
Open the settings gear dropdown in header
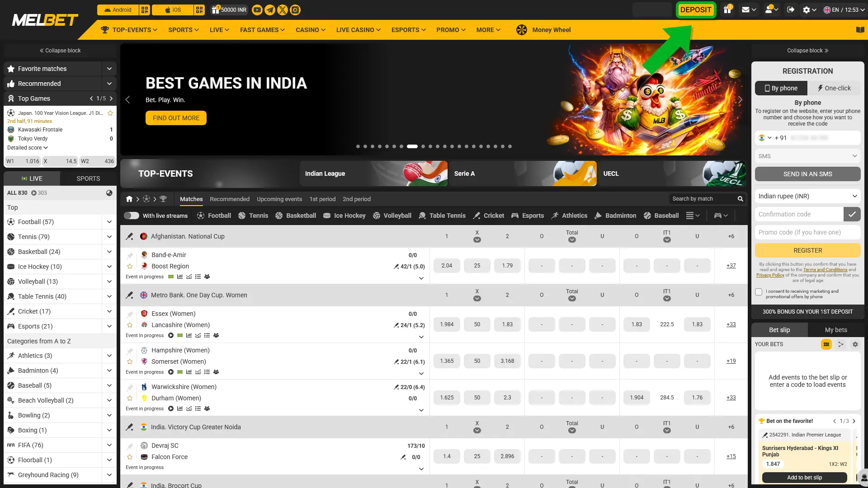[809, 9]
